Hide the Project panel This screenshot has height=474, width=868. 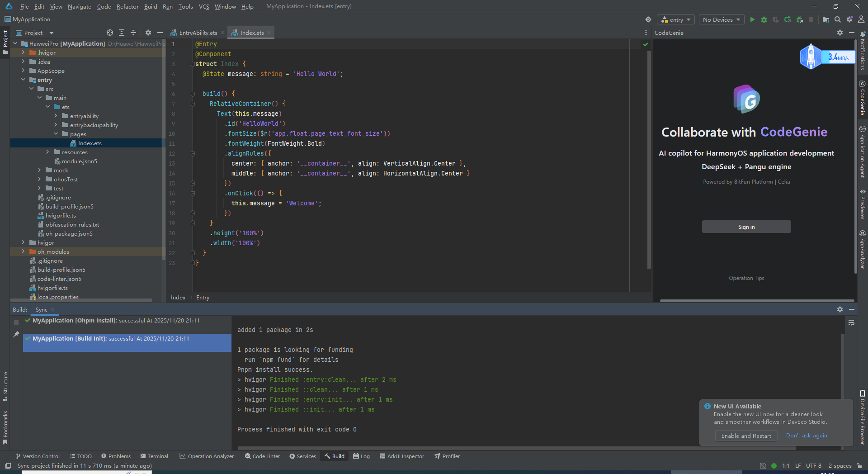(160, 33)
